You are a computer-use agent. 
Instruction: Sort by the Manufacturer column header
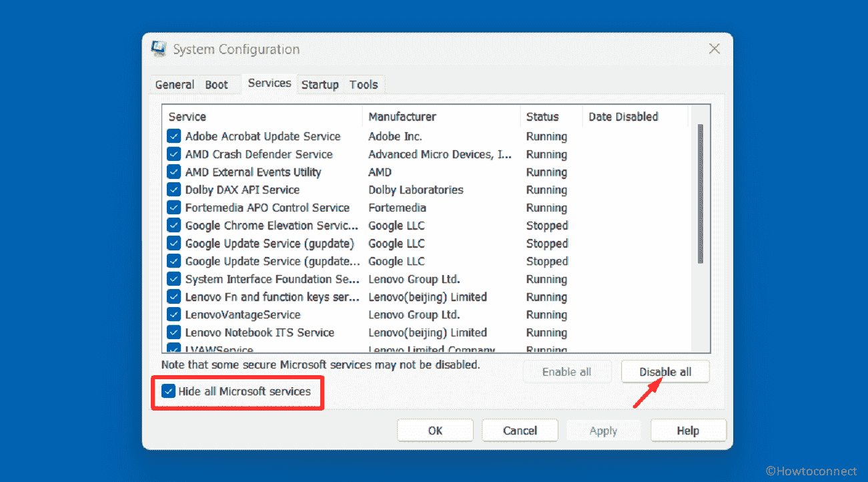point(442,117)
